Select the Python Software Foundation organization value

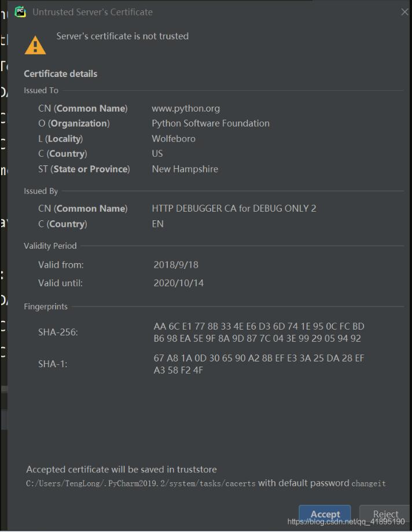point(211,123)
